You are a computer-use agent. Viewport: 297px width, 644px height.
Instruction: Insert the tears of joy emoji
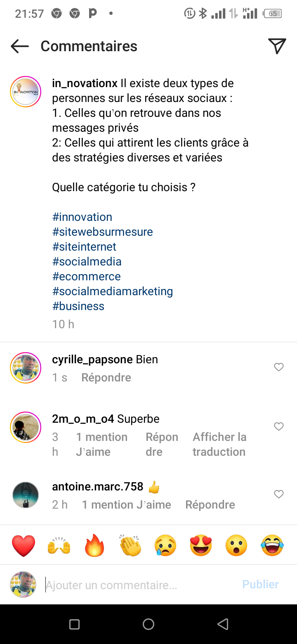pyautogui.click(x=272, y=545)
